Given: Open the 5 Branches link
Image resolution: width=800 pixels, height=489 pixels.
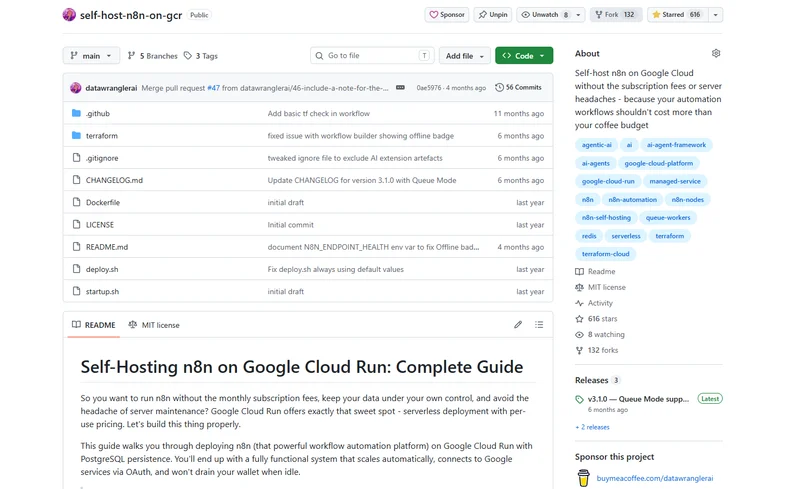Looking at the screenshot, I should (x=153, y=56).
